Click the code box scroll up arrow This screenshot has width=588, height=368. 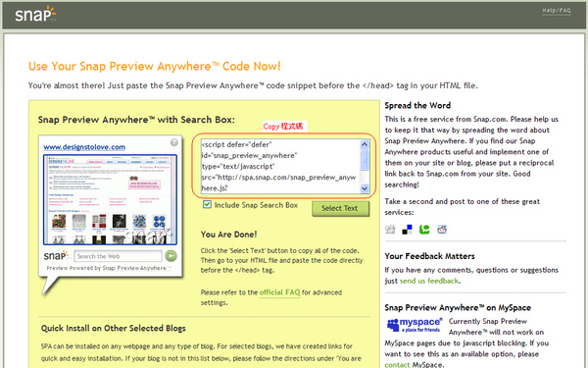[x=365, y=144]
